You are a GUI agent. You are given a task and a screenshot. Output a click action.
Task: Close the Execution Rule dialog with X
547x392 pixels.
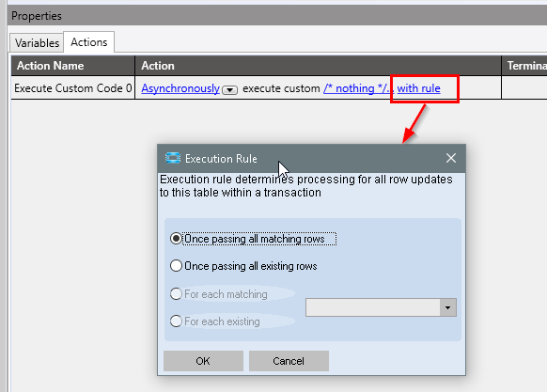tap(451, 158)
